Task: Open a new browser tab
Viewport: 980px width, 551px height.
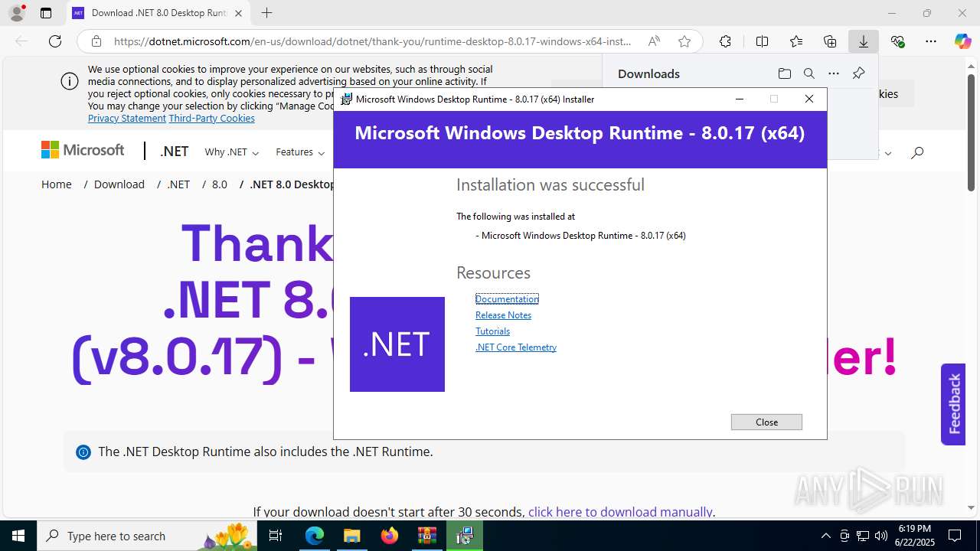Action: 266,13
